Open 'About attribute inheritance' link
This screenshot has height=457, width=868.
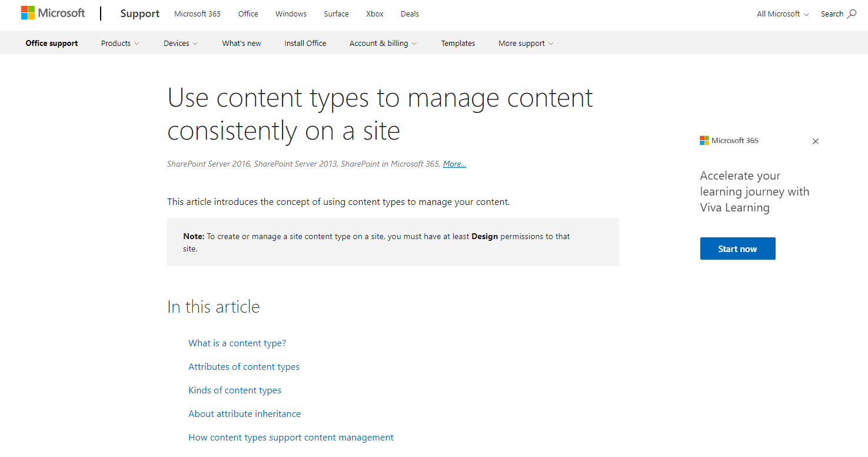[244, 413]
